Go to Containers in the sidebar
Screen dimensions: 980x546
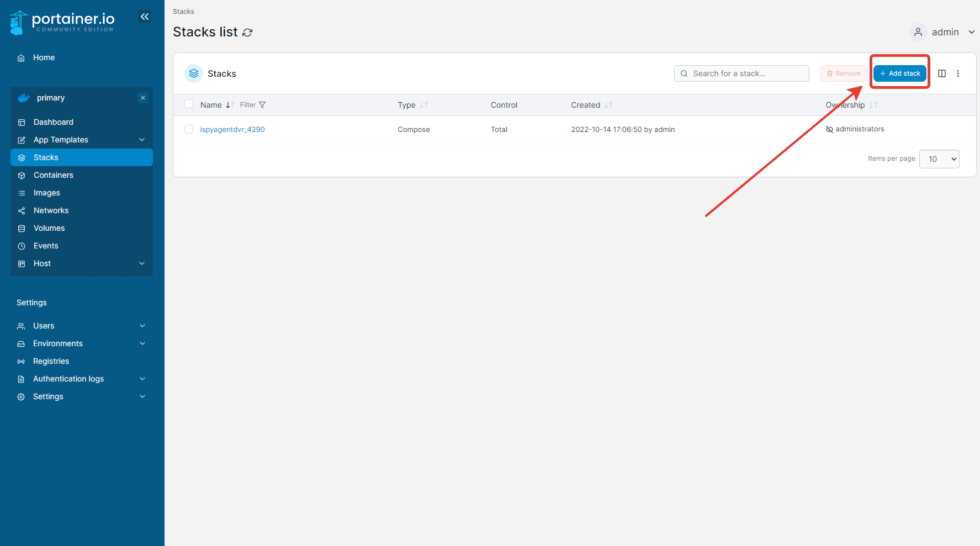[x=54, y=175]
